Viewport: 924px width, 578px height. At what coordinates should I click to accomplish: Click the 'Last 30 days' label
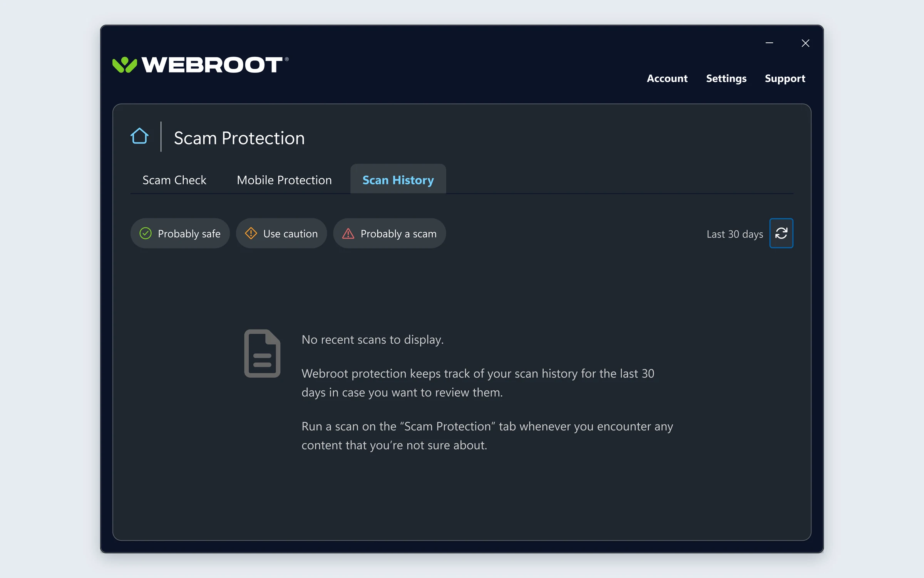[735, 234]
